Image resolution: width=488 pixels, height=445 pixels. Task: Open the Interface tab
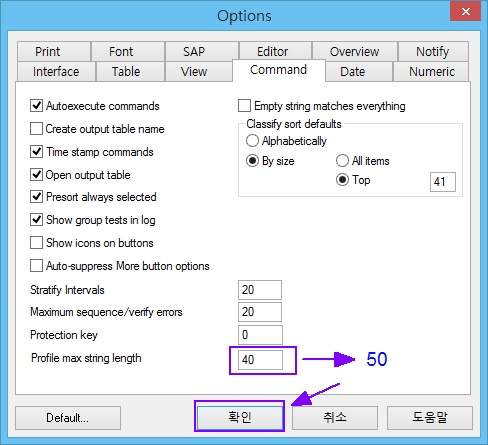click(56, 71)
